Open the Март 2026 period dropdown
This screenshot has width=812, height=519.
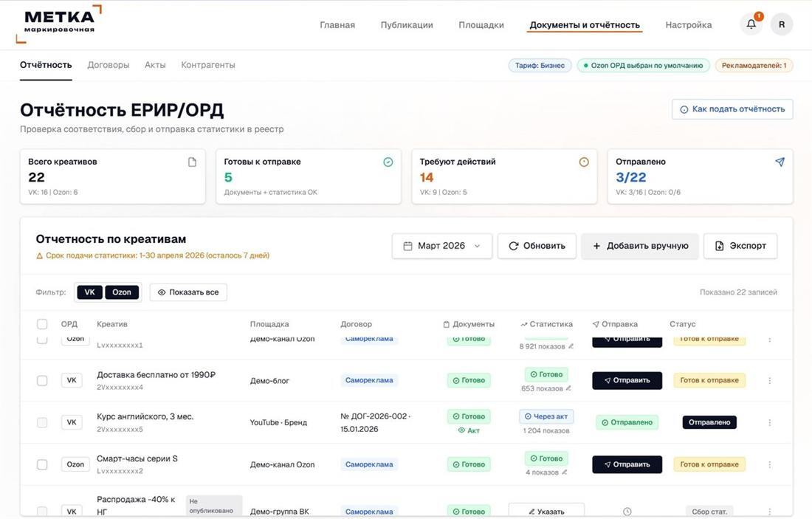pyautogui.click(x=441, y=246)
